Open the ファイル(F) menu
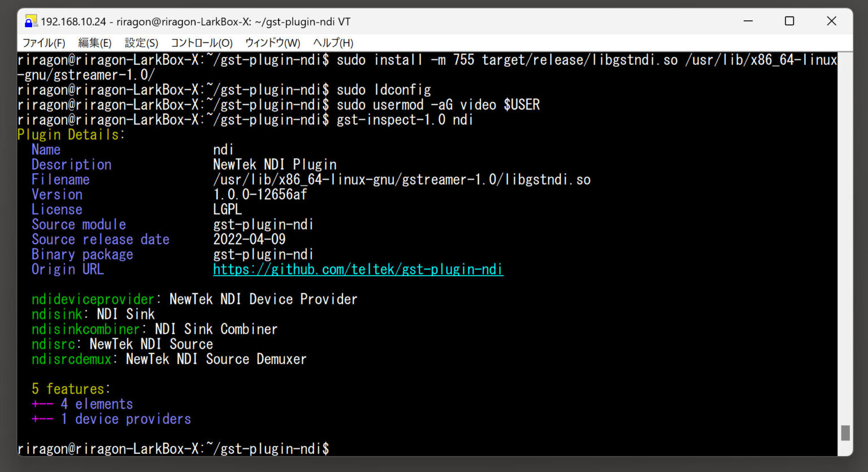This screenshot has width=868, height=472. [43, 42]
